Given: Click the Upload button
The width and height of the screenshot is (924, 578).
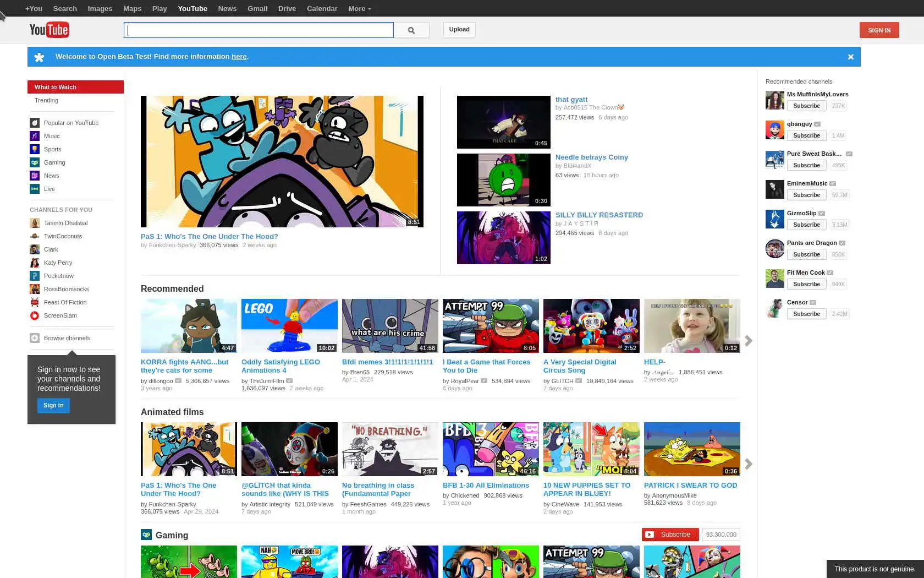Looking at the screenshot, I should tap(459, 30).
